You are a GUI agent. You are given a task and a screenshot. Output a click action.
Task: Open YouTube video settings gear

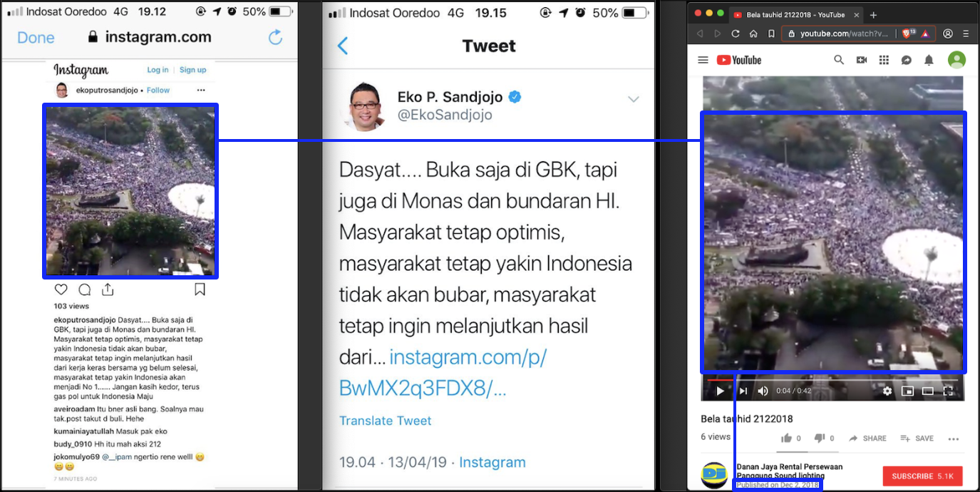(887, 391)
